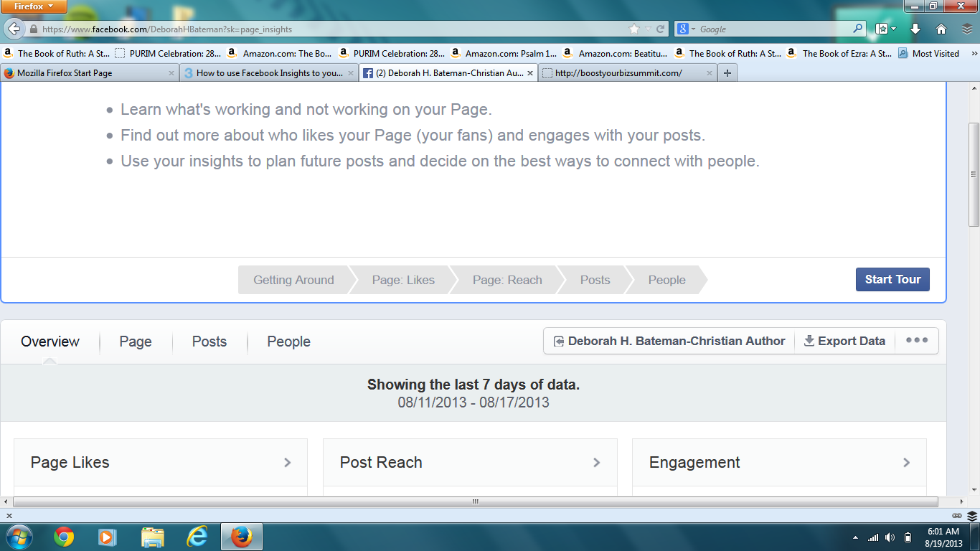This screenshot has height=551, width=980.
Task: Click the bookmark star icon in URL bar
Action: [x=633, y=29]
